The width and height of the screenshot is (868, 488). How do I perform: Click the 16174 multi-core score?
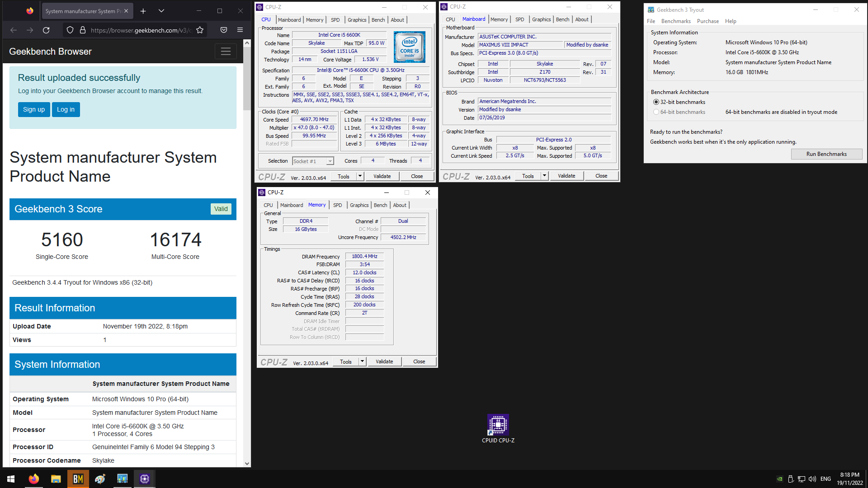175,239
